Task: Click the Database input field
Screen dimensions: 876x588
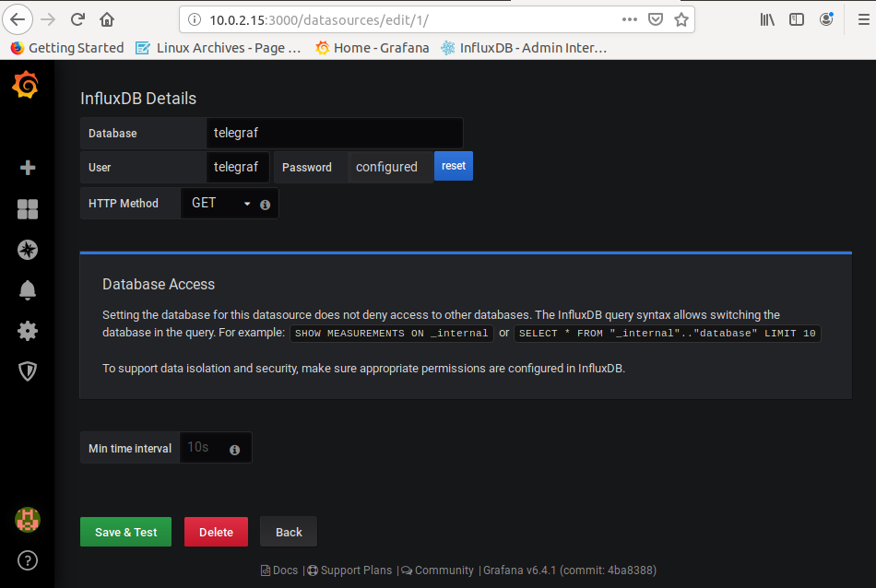Action: 334,133
